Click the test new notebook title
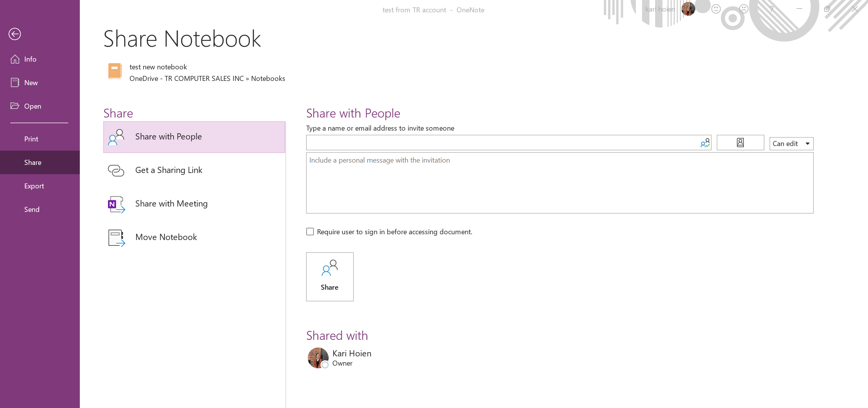Viewport: 868px width, 408px height. (158, 67)
